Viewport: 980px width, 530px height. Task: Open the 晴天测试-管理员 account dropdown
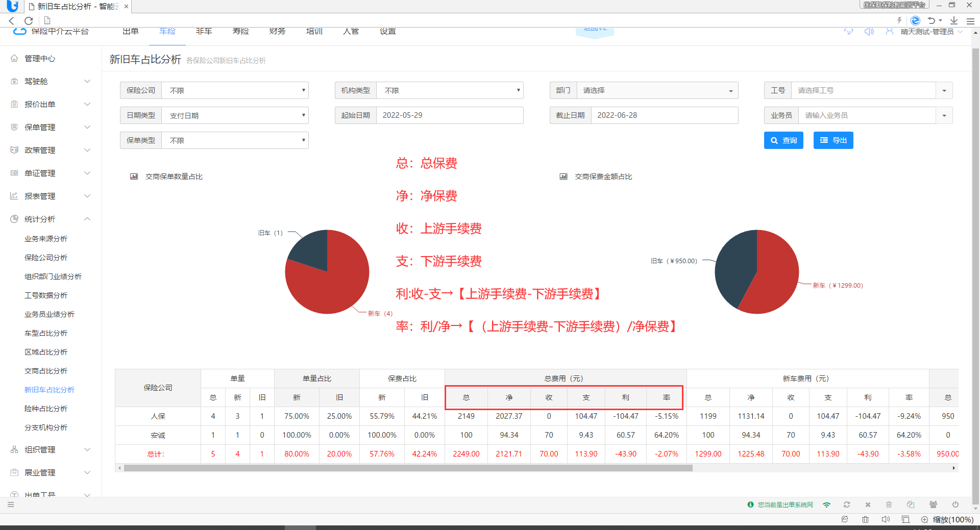[932, 32]
